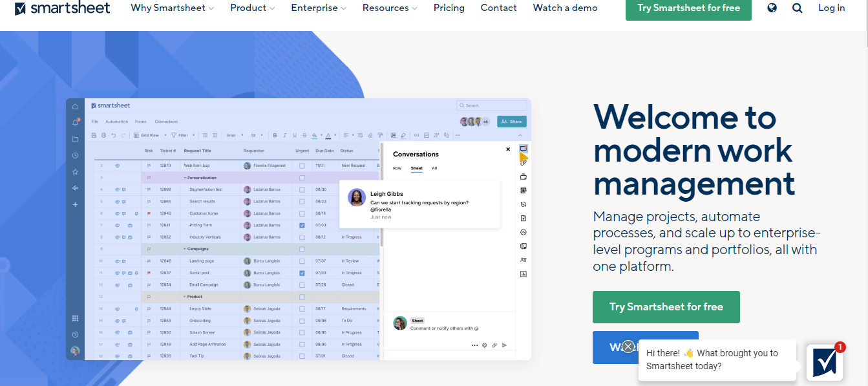
Task: Expand the Why Smartsheet menu
Action: [173, 8]
